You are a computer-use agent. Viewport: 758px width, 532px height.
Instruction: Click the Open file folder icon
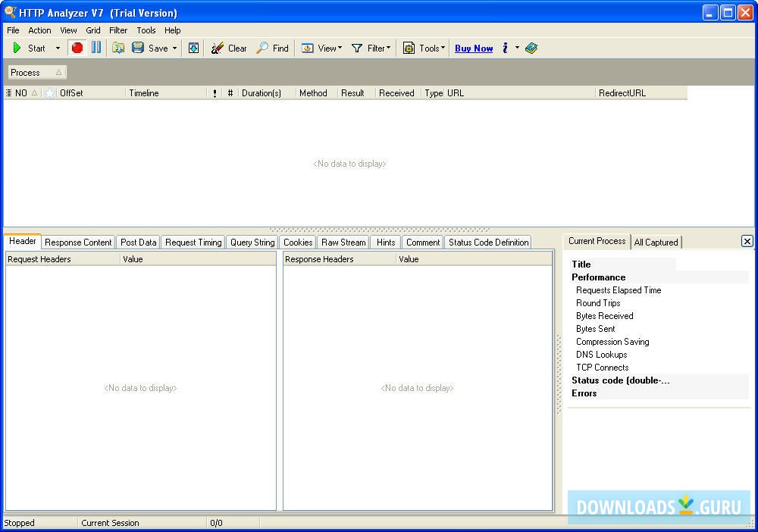118,48
